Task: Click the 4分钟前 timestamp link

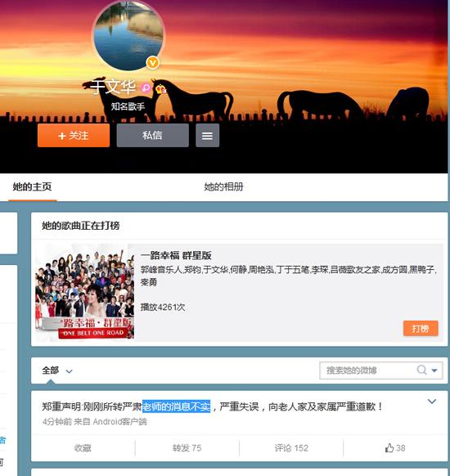Action: [x=56, y=422]
